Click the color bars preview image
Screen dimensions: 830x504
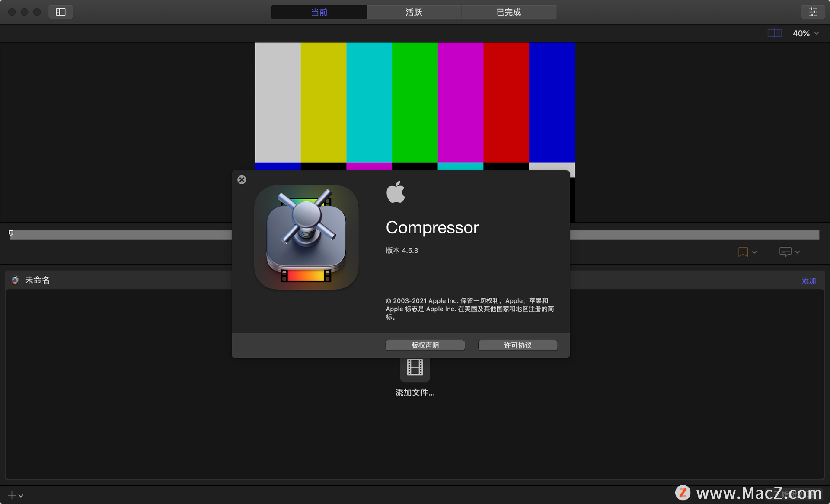point(415,106)
